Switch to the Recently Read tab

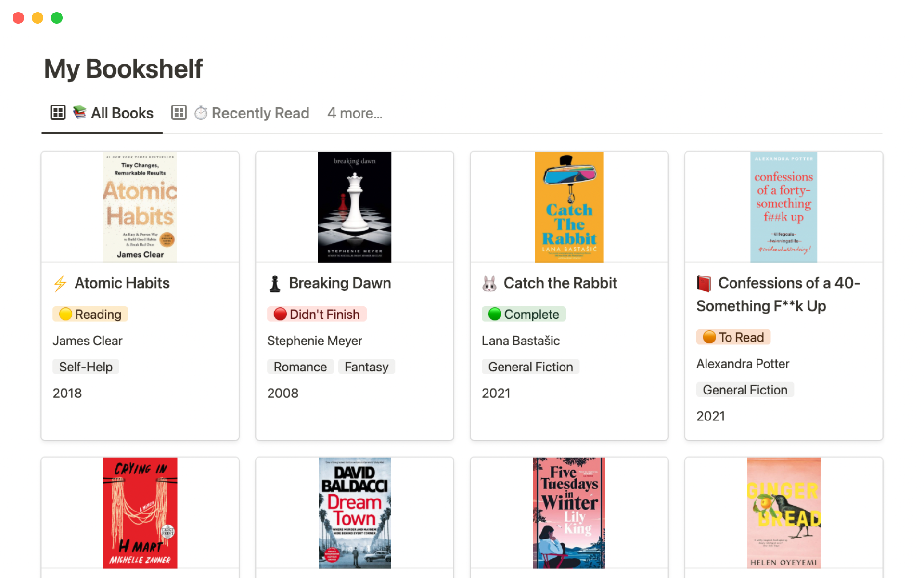[x=260, y=113]
